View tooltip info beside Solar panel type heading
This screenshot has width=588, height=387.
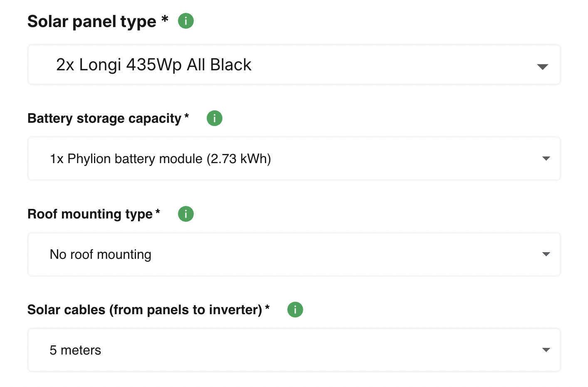click(x=185, y=20)
